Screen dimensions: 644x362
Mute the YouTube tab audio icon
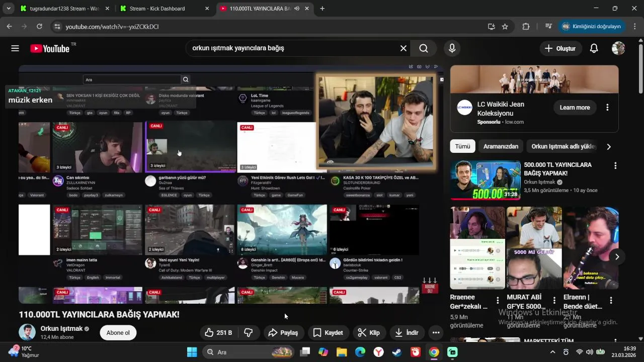pos(297,9)
